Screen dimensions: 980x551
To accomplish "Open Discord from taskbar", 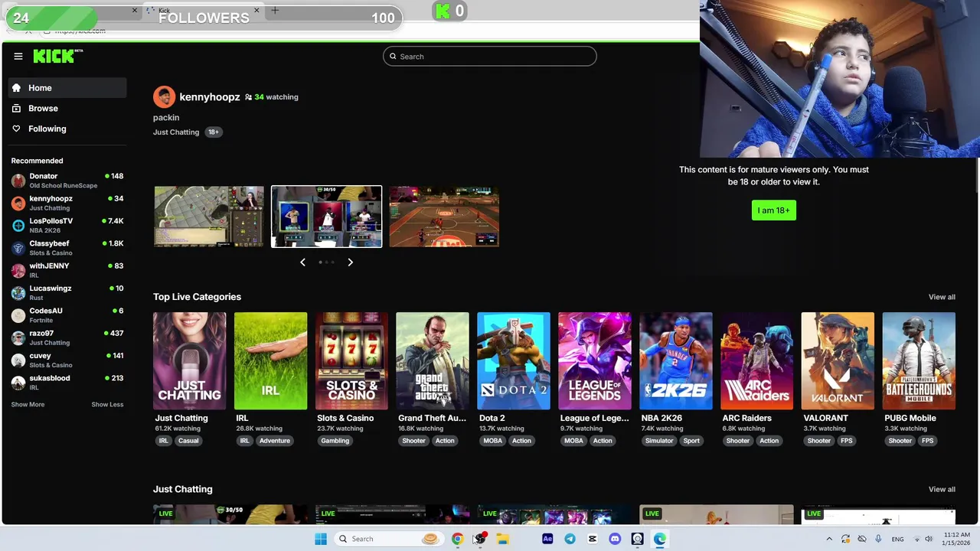I will point(615,539).
